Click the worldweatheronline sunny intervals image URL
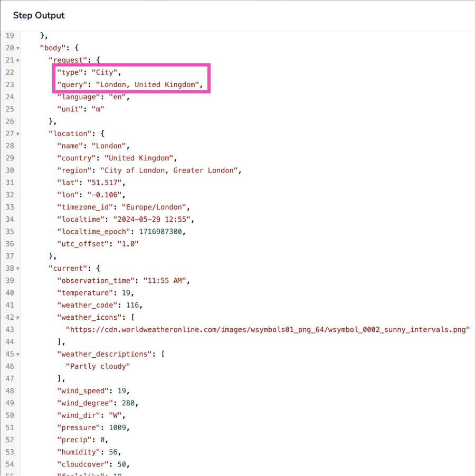This screenshot has height=476, width=475. tap(268, 329)
